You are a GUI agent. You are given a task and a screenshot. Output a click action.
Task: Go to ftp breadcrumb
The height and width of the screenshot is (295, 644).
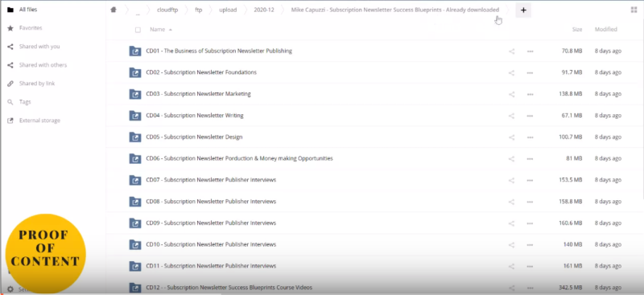click(x=198, y=10)
